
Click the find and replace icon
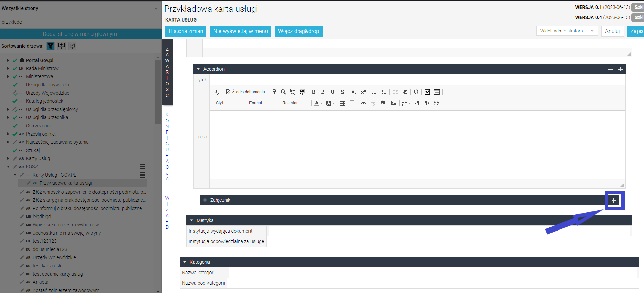coord(292,92)
